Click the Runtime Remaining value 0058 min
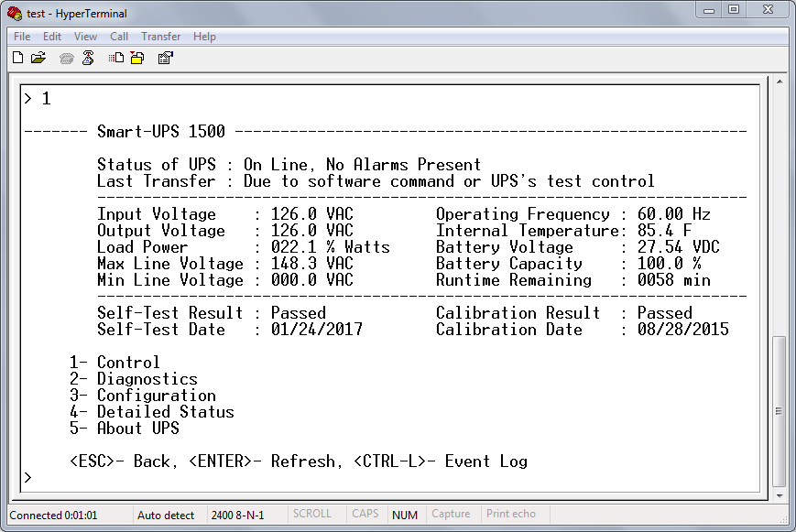The height and width of the screenshot is (532, 796). 673,279
